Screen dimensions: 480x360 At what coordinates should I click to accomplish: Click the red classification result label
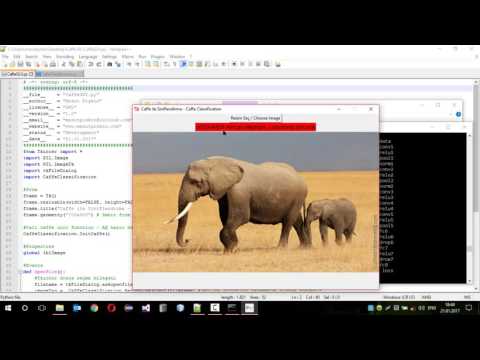[255, 127]
